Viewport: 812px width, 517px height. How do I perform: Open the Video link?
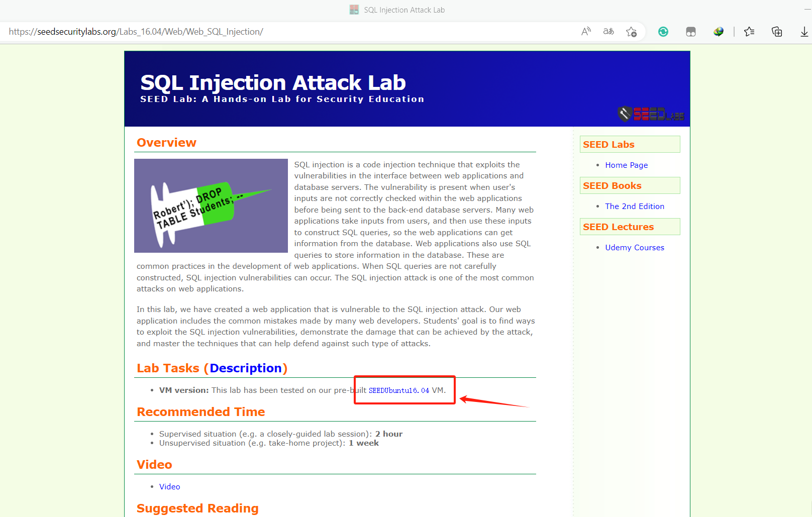click(x=169, y=486)
